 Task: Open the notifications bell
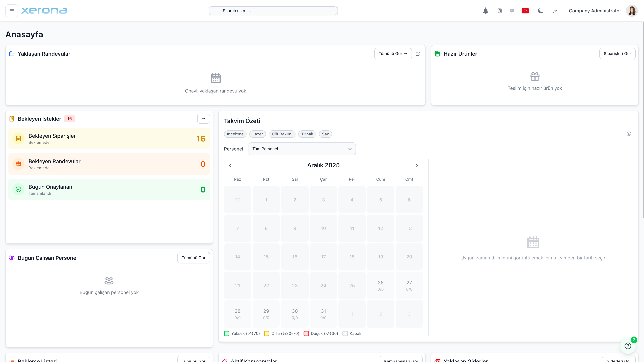(x=486, y=11)
